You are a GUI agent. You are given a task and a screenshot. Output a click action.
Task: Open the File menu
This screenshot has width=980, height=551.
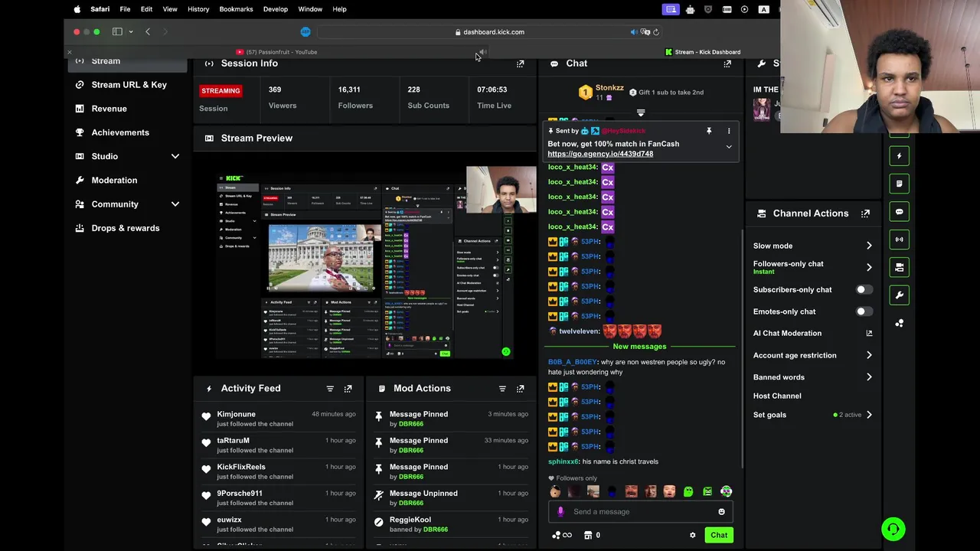pos(125,9)
